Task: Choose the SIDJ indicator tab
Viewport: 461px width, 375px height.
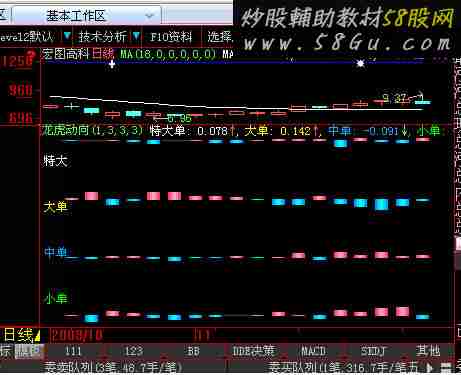Action: [x=373, y=351]
